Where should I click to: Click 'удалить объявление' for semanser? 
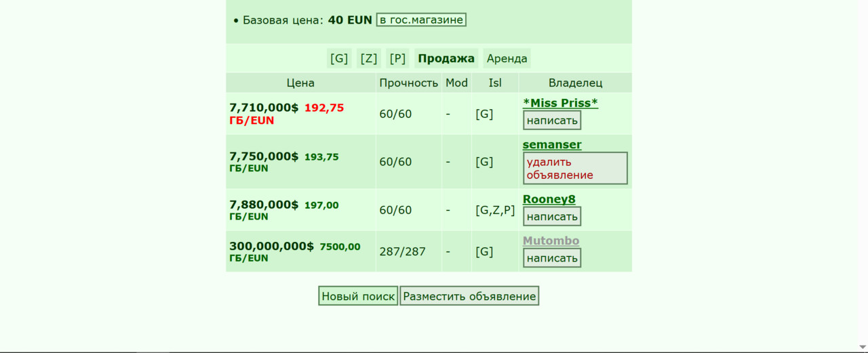tap(575, 168)
